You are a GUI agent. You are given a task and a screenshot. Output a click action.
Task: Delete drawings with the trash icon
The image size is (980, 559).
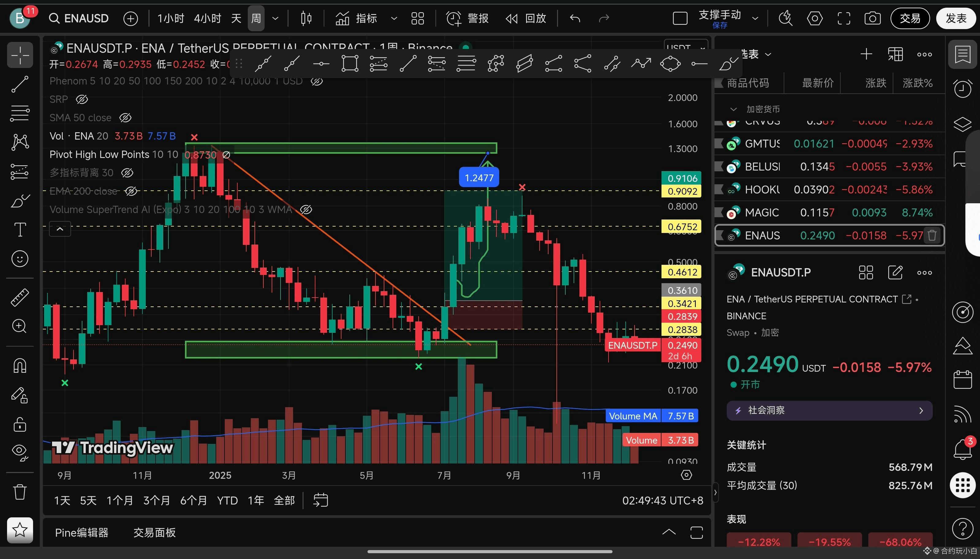click(x=20, y=491)
